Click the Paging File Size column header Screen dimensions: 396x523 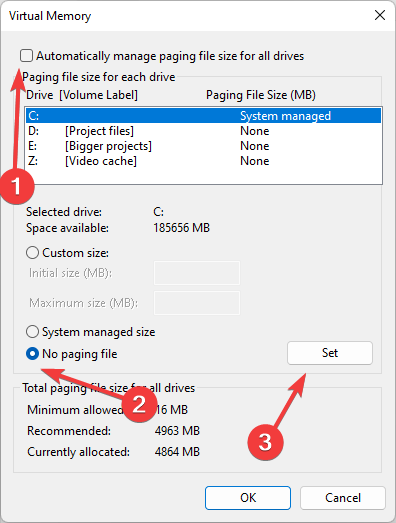261,95
